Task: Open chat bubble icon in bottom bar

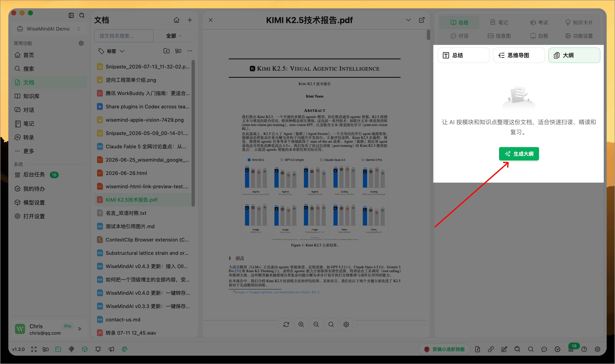Action: (x=544, y=349)
